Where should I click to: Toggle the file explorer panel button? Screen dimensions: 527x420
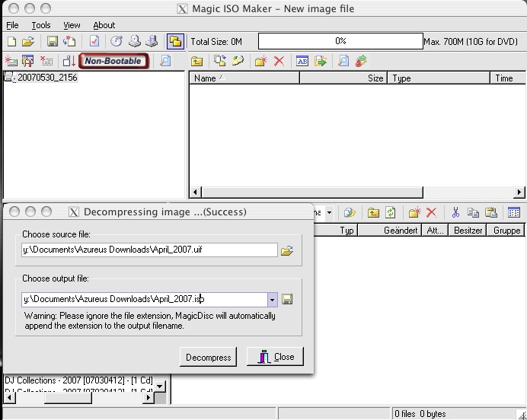pos(175,41)
